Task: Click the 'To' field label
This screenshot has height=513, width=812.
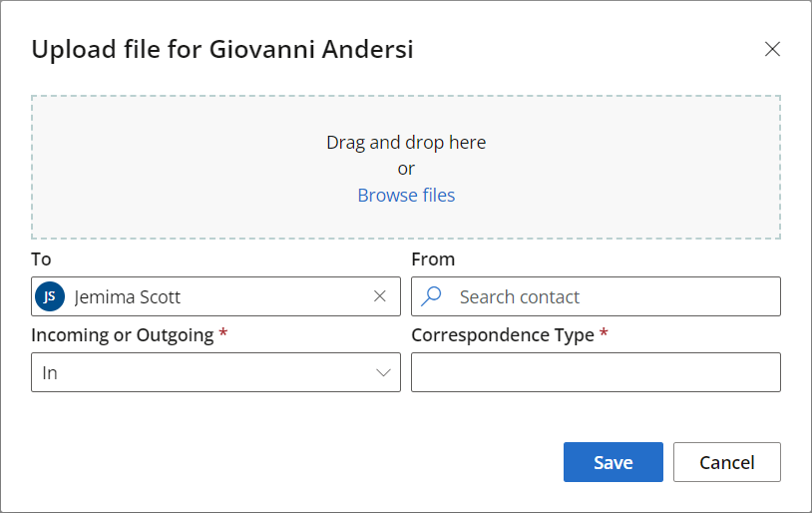Action: click(41, 259)
